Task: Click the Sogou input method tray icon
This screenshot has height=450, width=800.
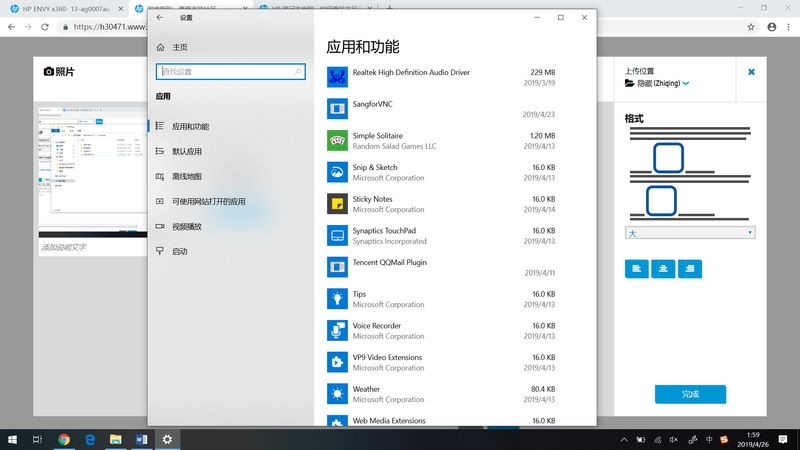Action: [x=724, y=439]
